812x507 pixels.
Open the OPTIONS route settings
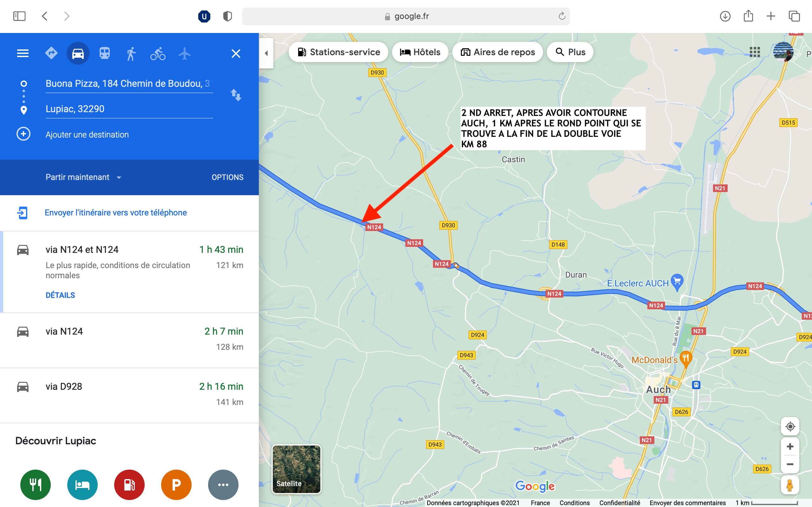coord(227,177)
